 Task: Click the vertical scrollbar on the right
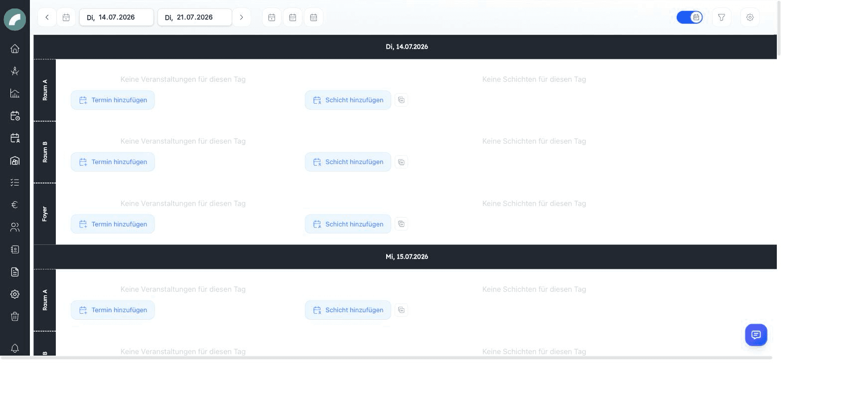pos(779,28)
